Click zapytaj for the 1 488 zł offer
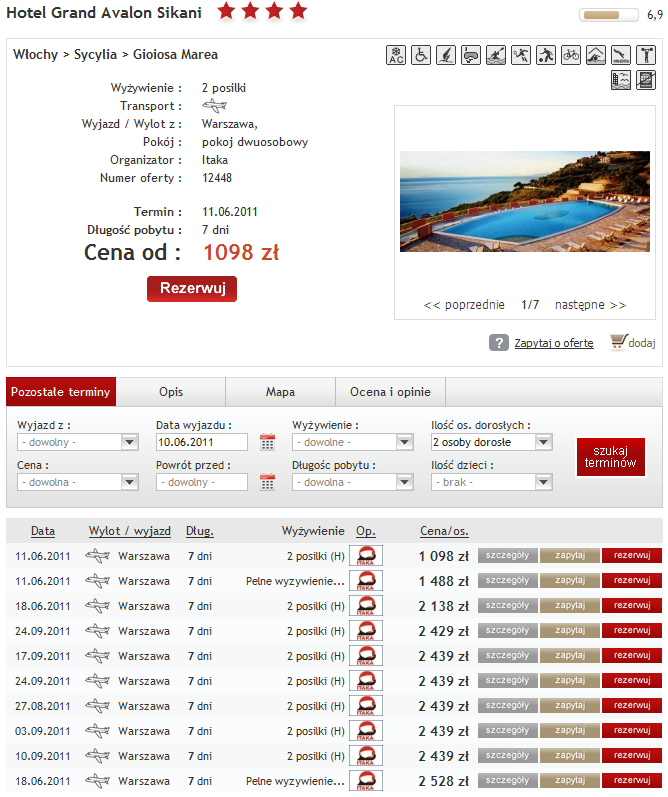Screen dimensions: 668x797 pyautogui.click(x=570, y=580)
